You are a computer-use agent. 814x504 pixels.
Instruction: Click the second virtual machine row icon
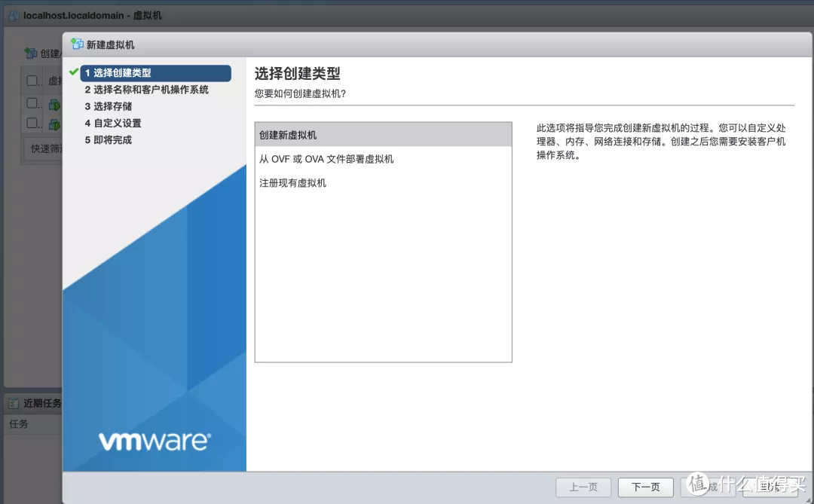(x=54, y=124)
